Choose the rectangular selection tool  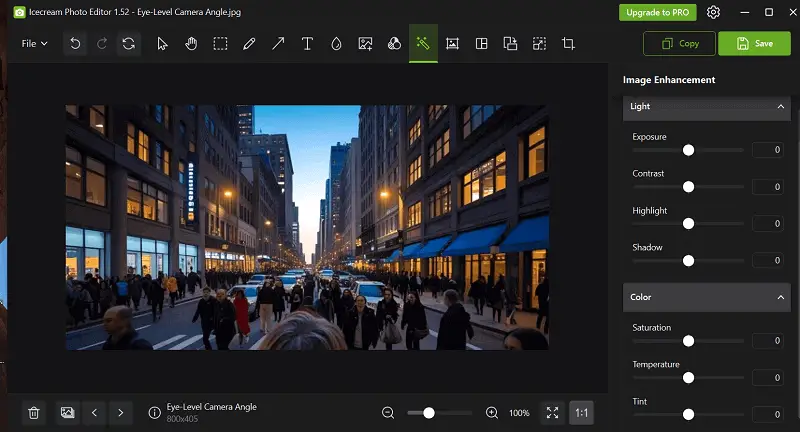[220, 44]
